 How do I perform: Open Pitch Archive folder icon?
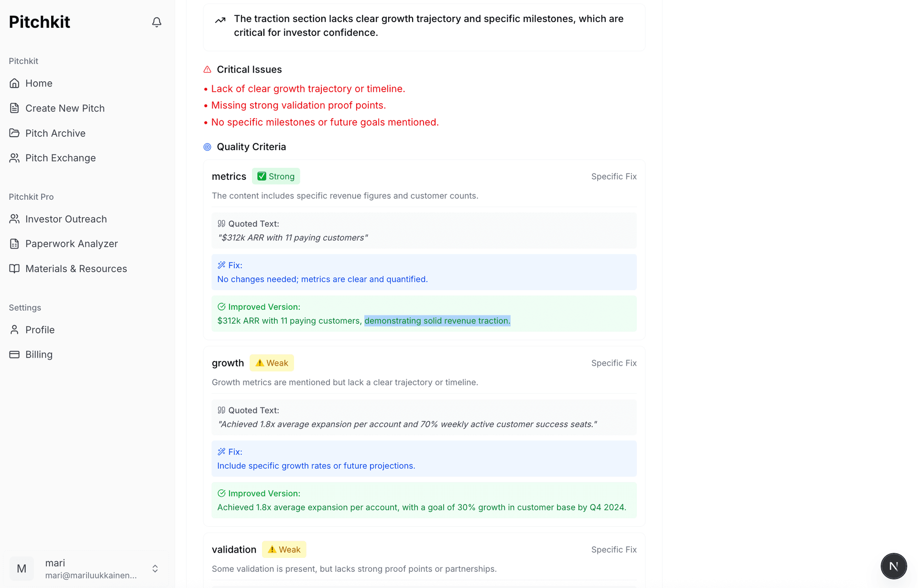14,133
